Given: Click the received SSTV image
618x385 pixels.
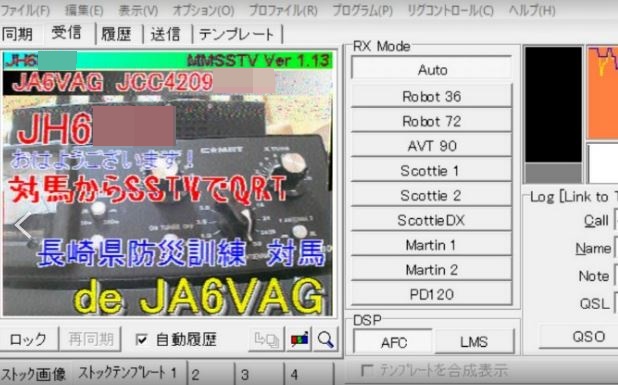Looking at the screenshot, I should click(168, 184).
